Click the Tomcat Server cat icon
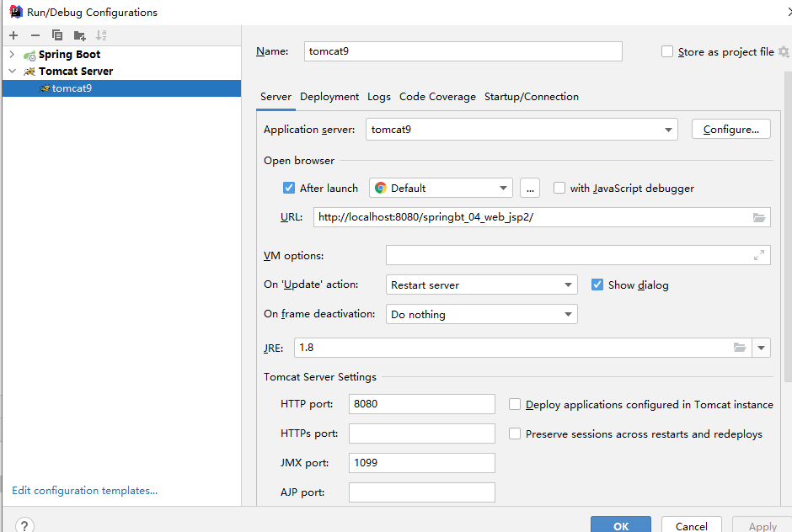The width and height of the screenshot is (792, 532). (x=29, y=72)
